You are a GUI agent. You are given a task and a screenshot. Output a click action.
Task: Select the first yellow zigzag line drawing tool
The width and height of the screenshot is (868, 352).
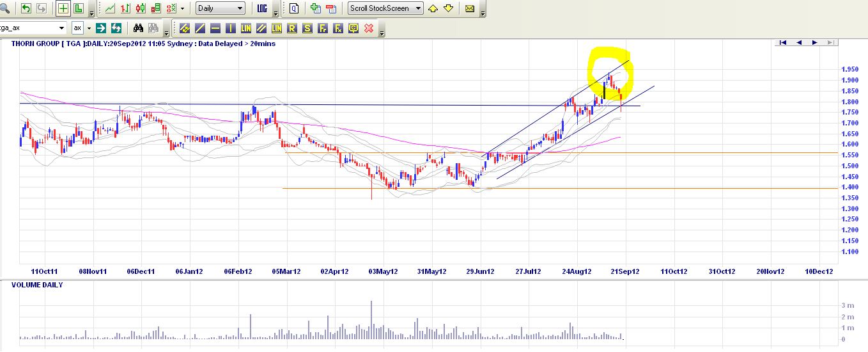click(x=184, y=28)
